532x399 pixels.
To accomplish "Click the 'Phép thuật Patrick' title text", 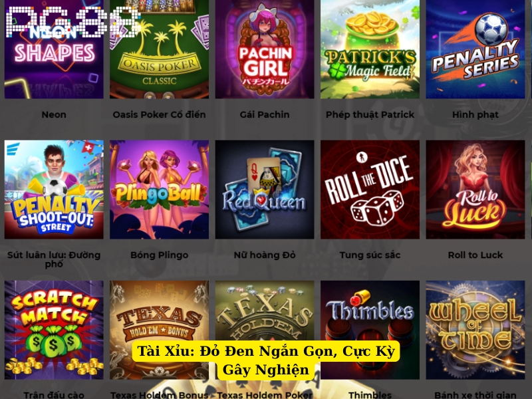I will pyautogui.click(x=370, y=114).
